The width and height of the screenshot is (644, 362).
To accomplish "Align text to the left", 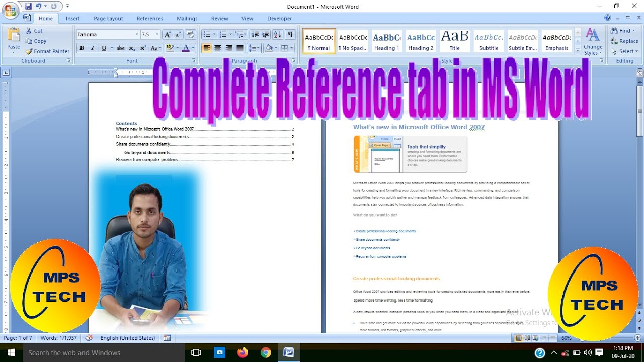I will (207, 48).
